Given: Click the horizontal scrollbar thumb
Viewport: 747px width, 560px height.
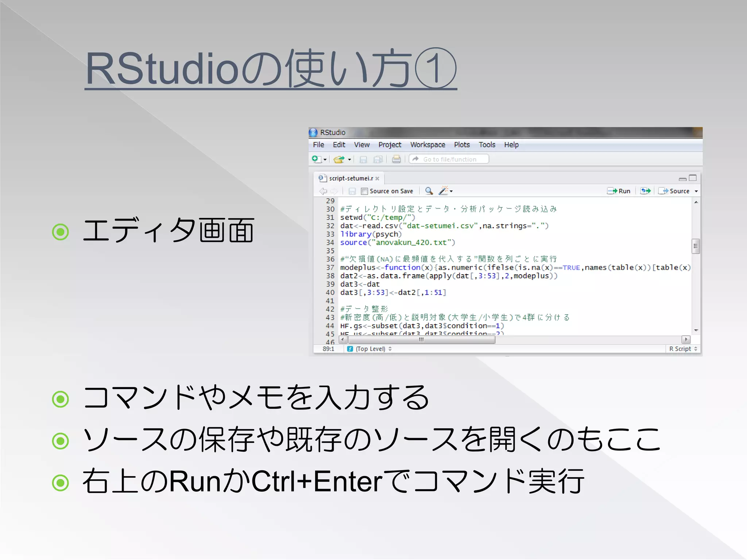Looking at the screenshot, I should 421,340.
